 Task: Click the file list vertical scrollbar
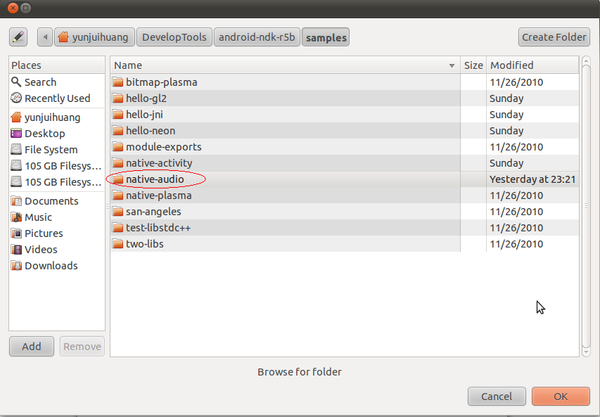tap(586, 206)
